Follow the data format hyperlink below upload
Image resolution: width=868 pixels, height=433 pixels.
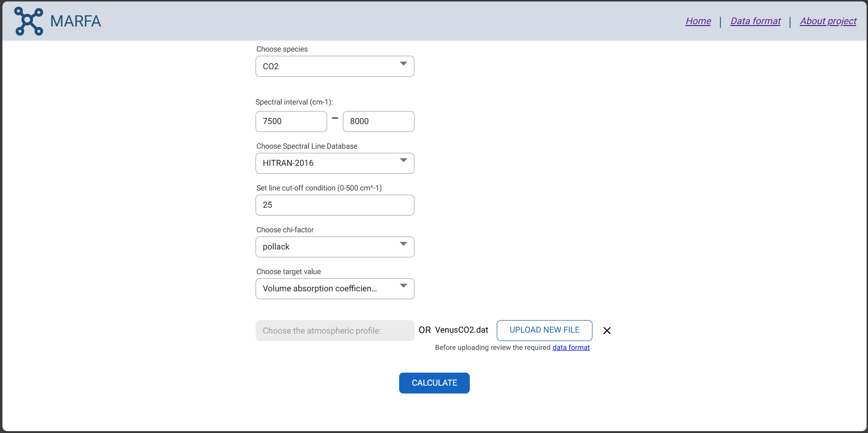pos(571,348)
